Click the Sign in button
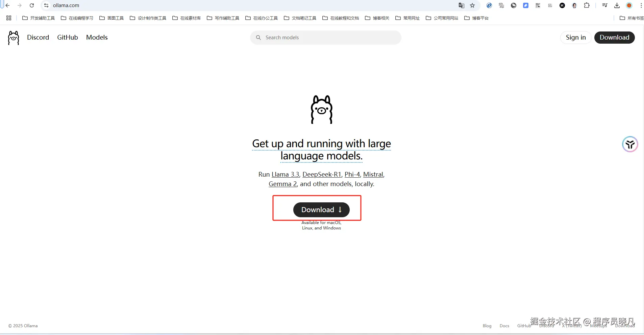Viewport: 644px width, 335px height. 576,37
